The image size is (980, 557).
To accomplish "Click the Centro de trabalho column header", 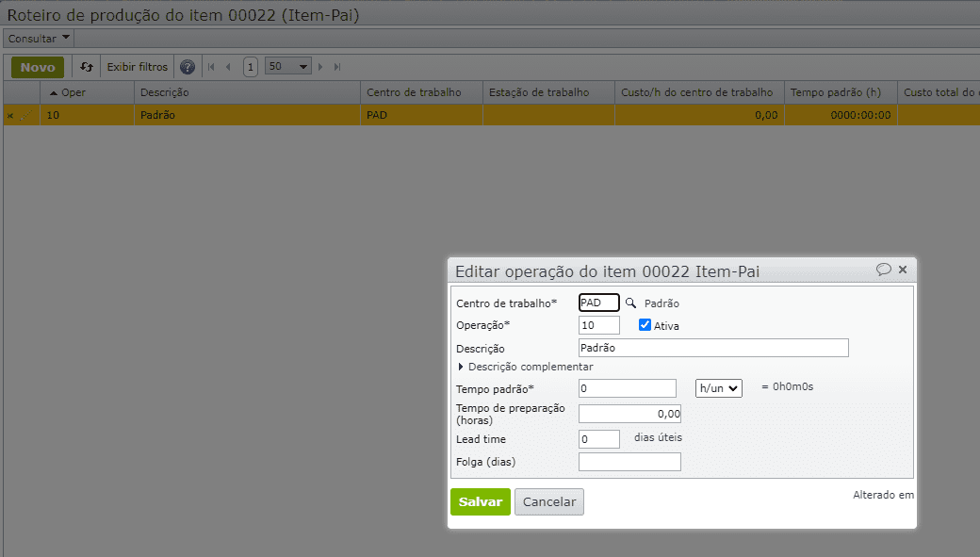I will (421, 92).
